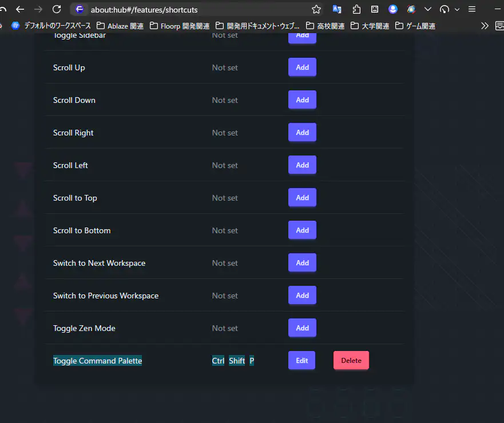
Task: Click the Shift key label
Action: click(x=237, y=361)
